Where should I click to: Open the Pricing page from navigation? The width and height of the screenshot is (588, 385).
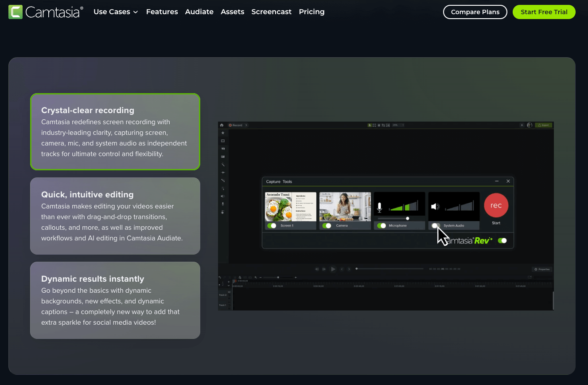click(312, 12)
